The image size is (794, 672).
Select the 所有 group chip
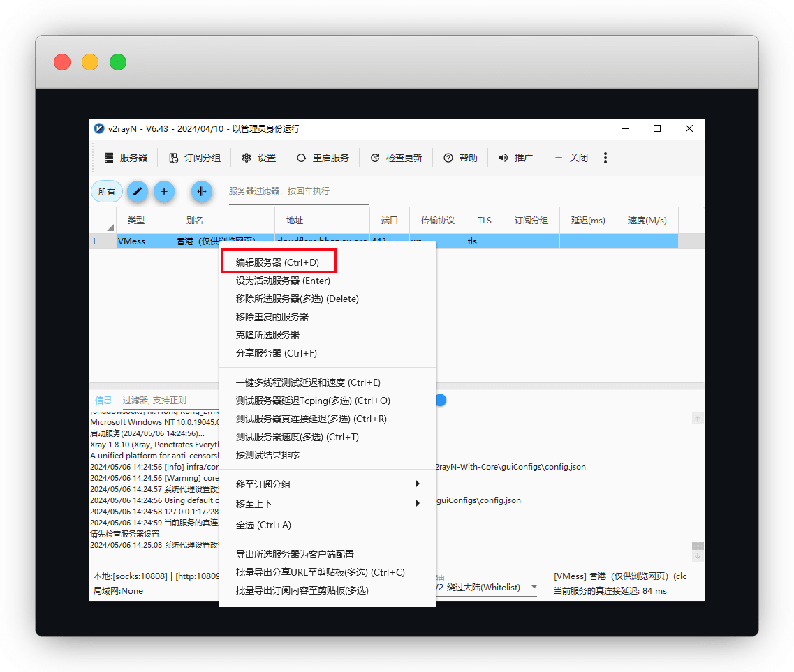click(107, 191)
